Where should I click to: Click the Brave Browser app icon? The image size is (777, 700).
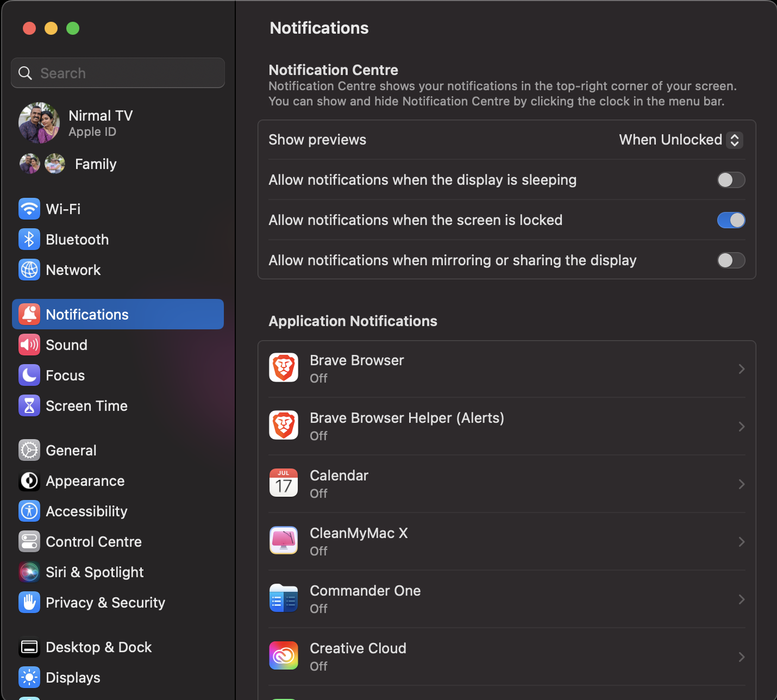pyautogui.click(x=284, y=367)
